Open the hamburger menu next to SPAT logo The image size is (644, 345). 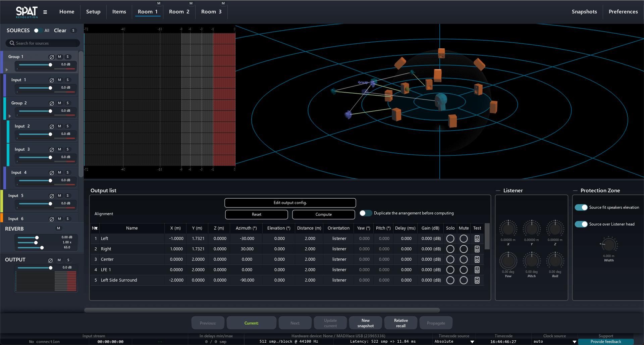point(45,12)
